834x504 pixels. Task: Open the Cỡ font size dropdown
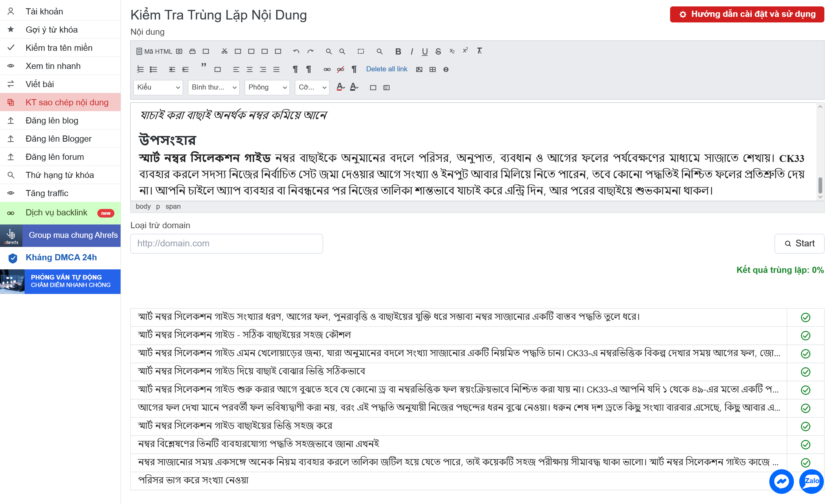point(312,87)
